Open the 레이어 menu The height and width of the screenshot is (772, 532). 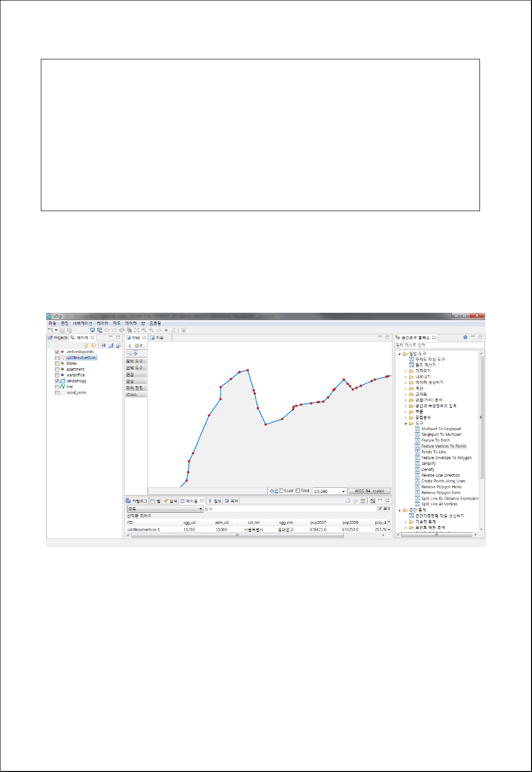[x=102, y=323]
